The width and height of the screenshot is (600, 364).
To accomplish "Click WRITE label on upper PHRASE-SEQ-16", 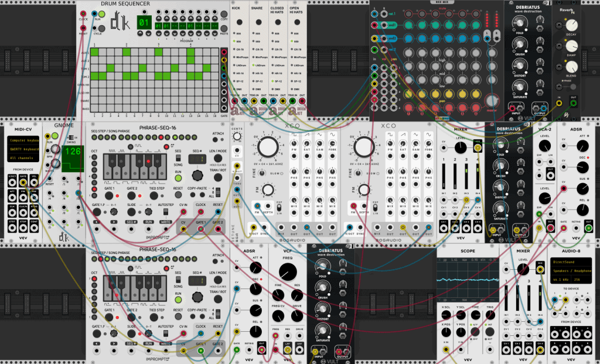I will tap(166, 222).
